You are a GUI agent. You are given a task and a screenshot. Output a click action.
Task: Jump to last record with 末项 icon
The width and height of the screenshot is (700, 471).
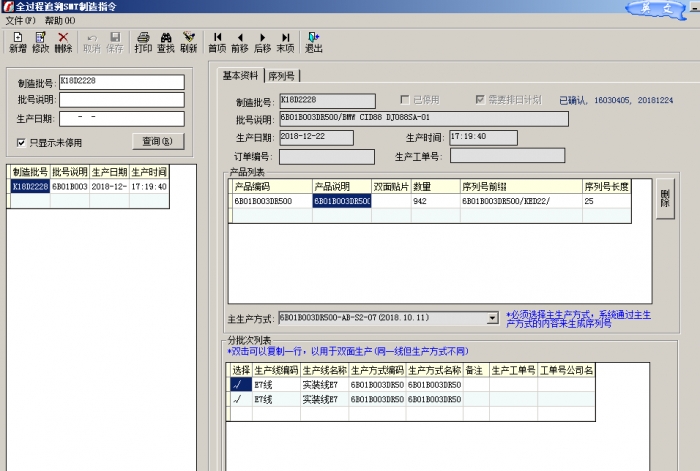pyautogui.click(x=285, y=42)
